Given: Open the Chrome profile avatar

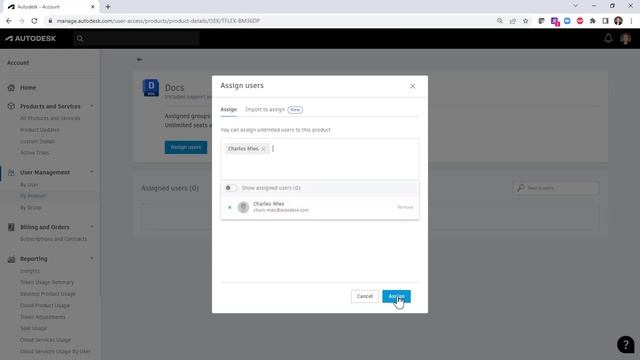Looking at the screenshot, I should pyautogui.click(x=618, y=21).
